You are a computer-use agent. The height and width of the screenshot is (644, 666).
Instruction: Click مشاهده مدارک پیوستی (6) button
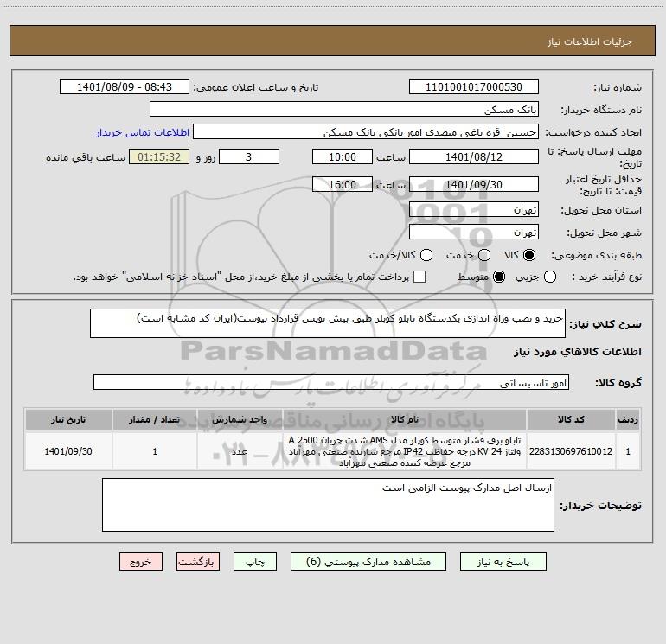[368, 562]
